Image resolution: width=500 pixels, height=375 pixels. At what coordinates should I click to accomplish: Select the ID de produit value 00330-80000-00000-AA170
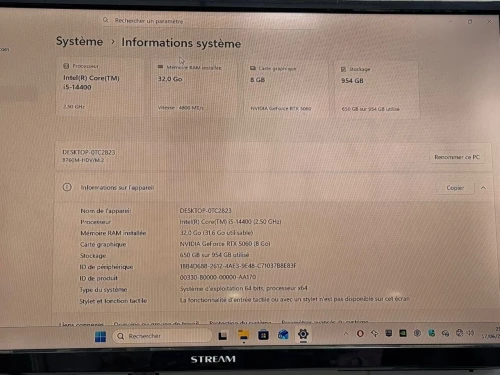218,277
